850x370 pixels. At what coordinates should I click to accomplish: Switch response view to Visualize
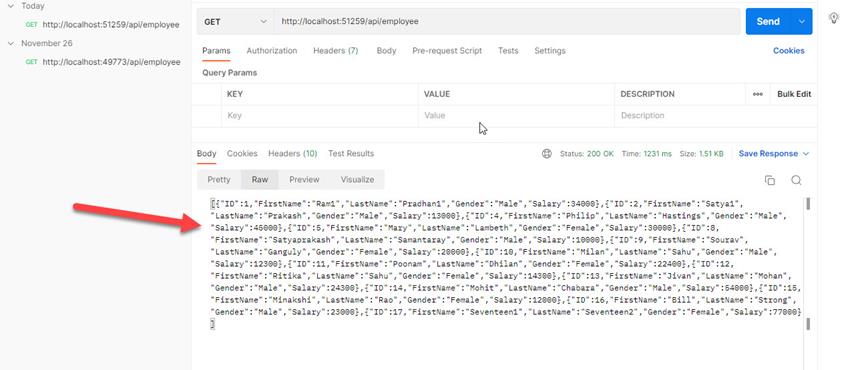coord(357,179)
